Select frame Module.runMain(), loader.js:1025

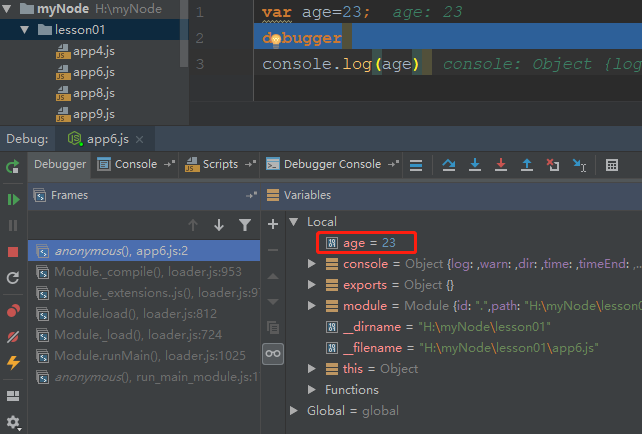pyautogui.click(x=144, y=356)
